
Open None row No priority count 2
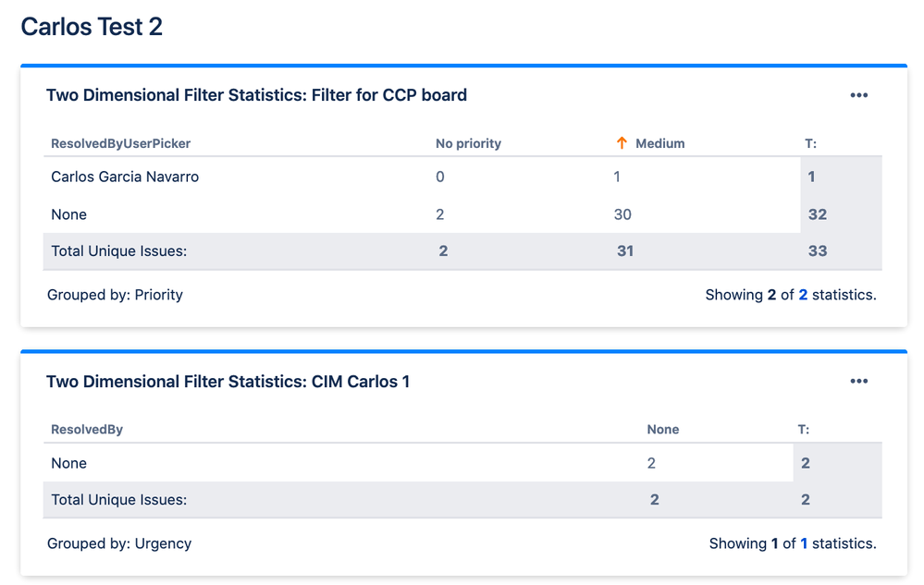(440, 214)
